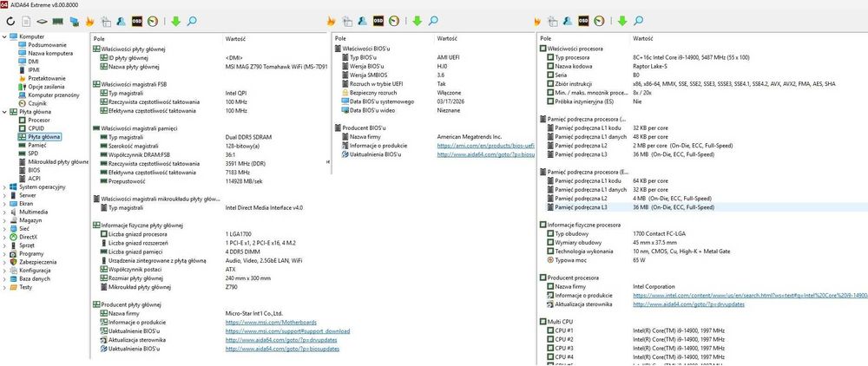Viewport: 868px width, 366px height.
Task: Click OSD icon above the processor panel
Action: point(583,21)
